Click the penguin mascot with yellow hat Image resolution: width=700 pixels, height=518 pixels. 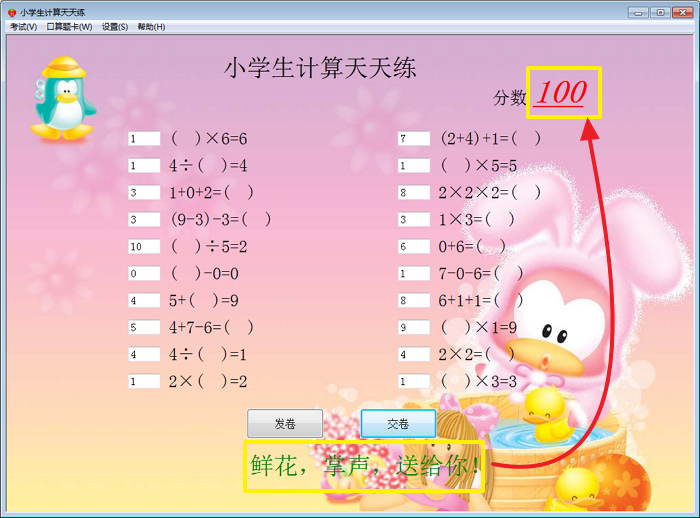[63, 98]
